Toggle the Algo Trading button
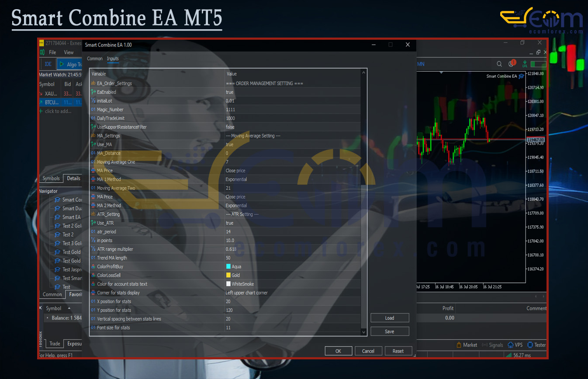 (70, 64)
